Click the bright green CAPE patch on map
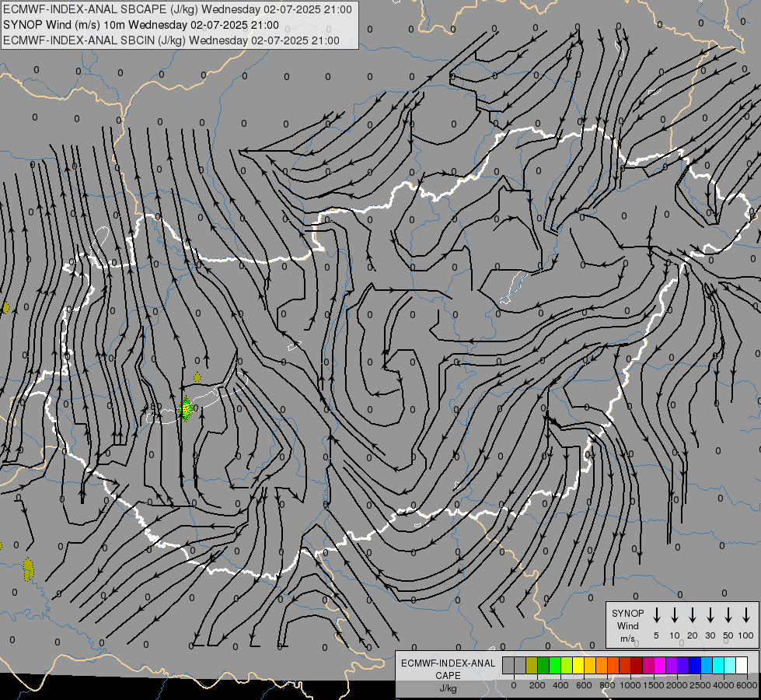The image size is (761, 700). pyautogui.click(x=186, y=409)
